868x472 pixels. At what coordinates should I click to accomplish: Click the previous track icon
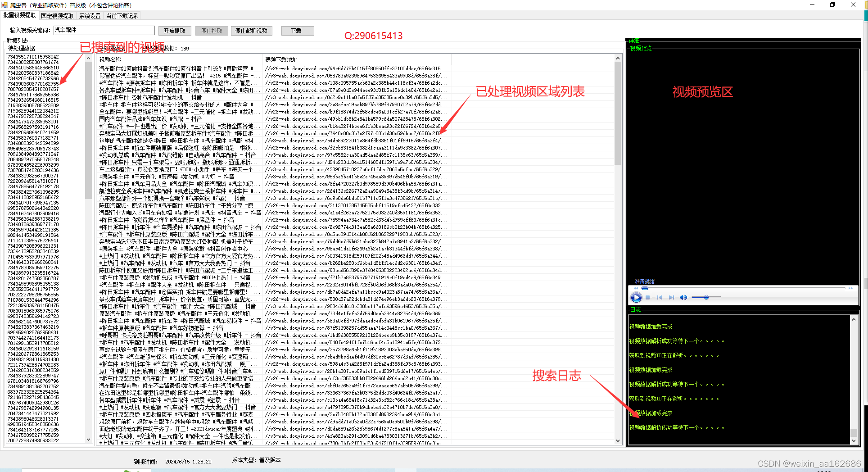[x=660, y=297]
